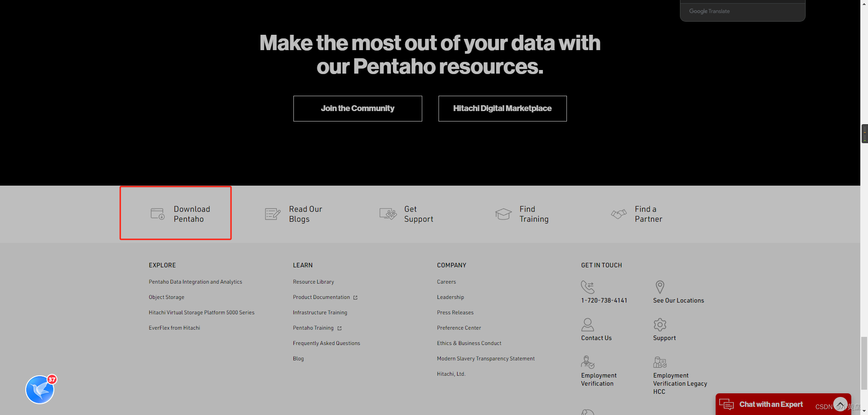Click the external link icon beside Pentaho Training
The height and width of the screenshot is (415, 868).
340,328
